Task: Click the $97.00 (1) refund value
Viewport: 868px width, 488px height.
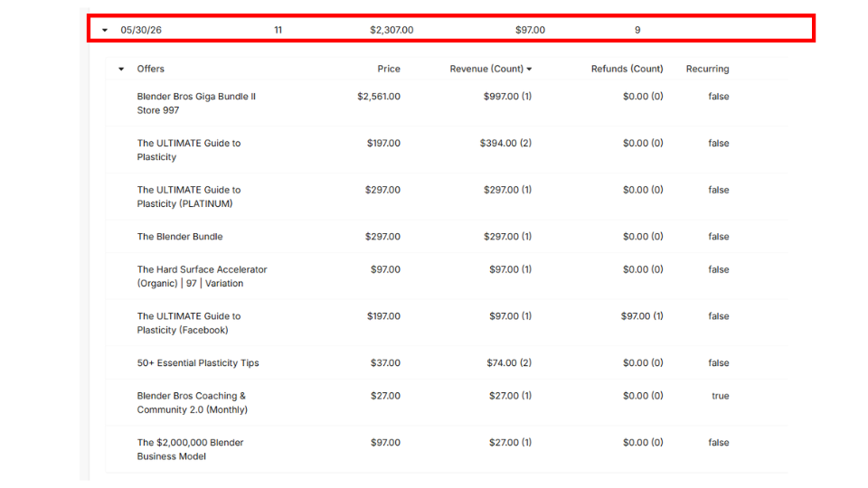Action: coord(642,316)
